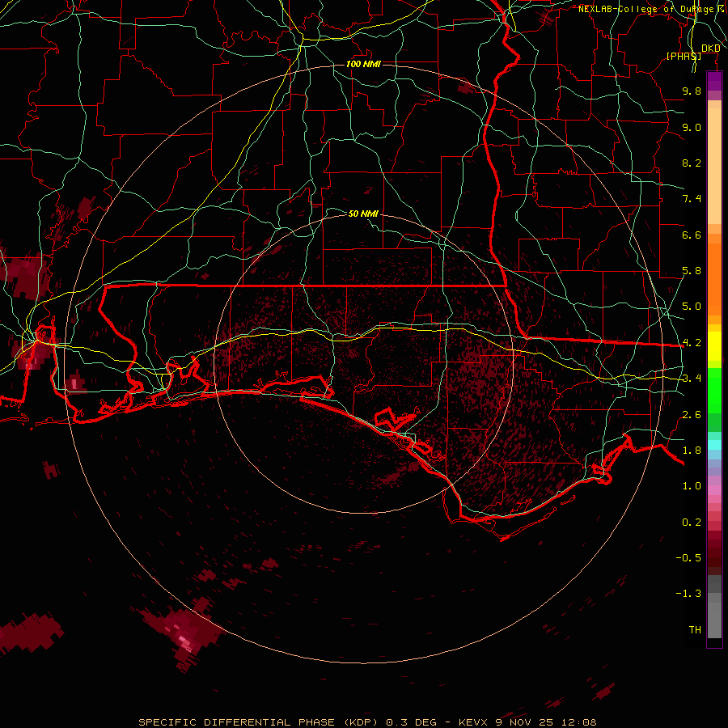
Task: Click the 1.0 scale label
Action: 692,486
